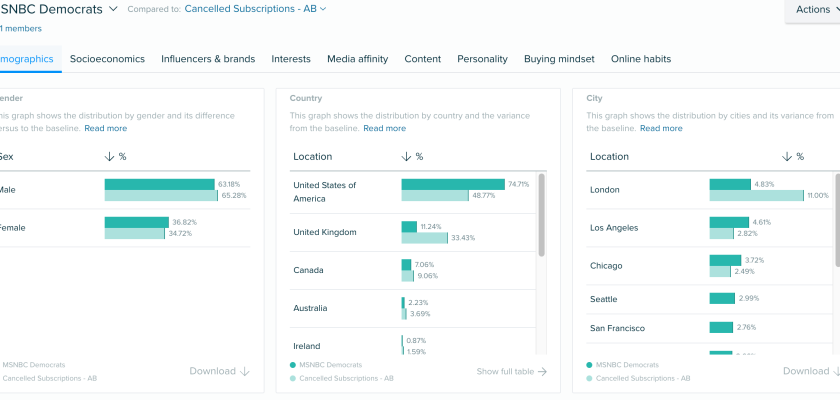
Task: Open the Influencers & brands tab
Action: pyautogui.click(x=208, y=59)
